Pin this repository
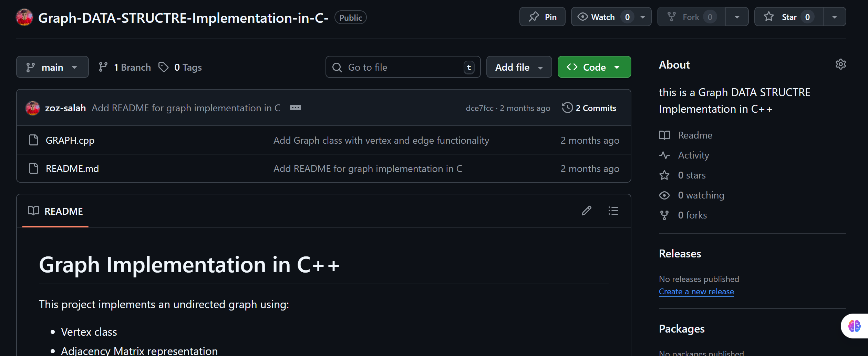This screenshot has width=868, height=356. click(542, 16)
